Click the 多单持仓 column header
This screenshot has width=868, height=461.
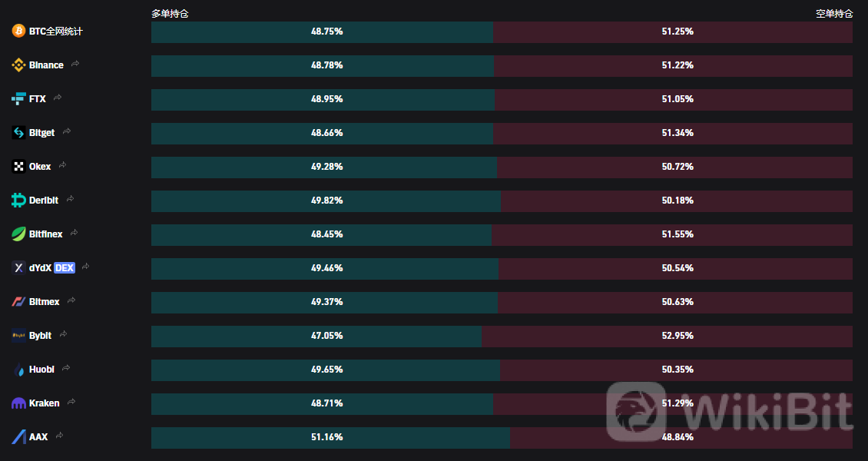[x=170, y=14]
